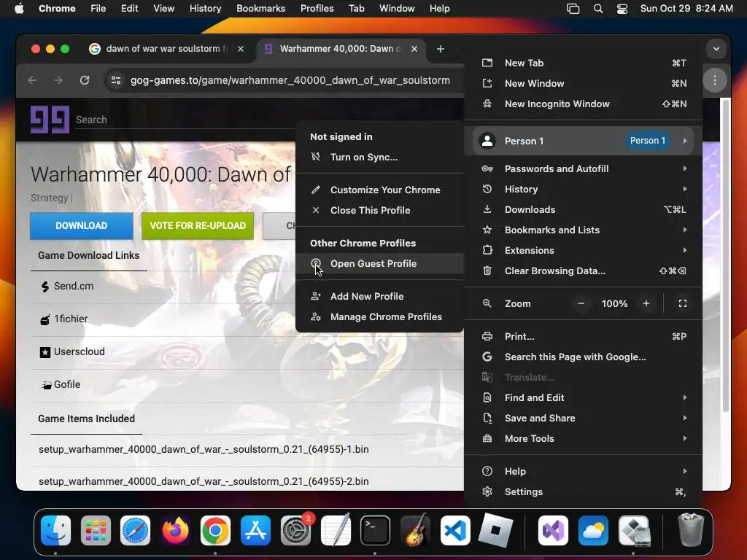Image resolution: width=747 pixels, height=560 pixels.
Task: Open a new tab with plus button
Action: pos(441,49)
